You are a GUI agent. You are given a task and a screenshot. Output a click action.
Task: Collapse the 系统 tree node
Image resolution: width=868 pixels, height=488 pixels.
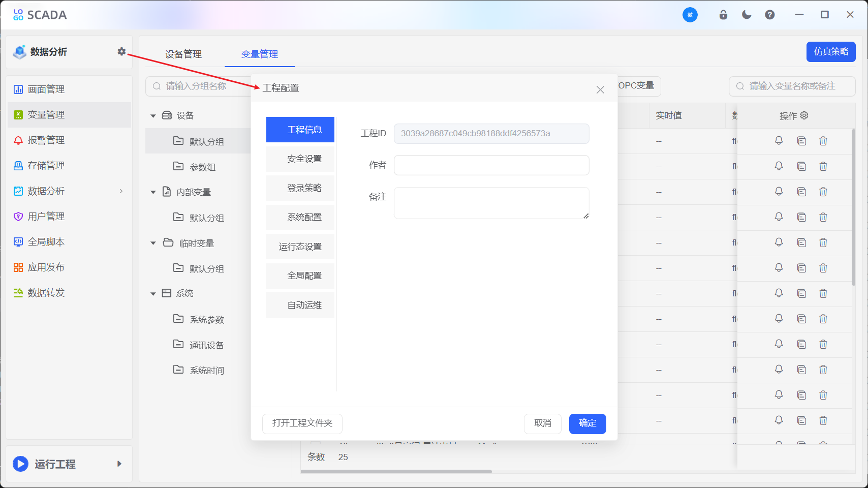coord(153,293)
